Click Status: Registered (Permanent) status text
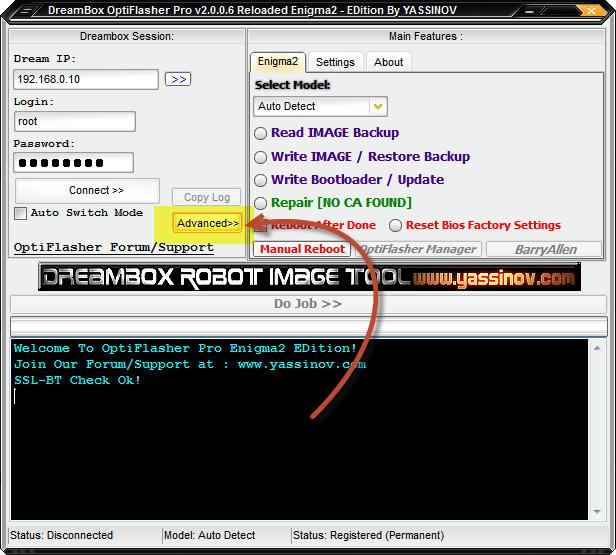The image size is (616, 555). 368,535
